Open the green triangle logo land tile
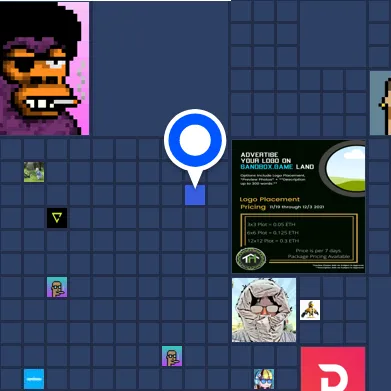The width and height of the screenshot is (391, 391). [57, 218]
